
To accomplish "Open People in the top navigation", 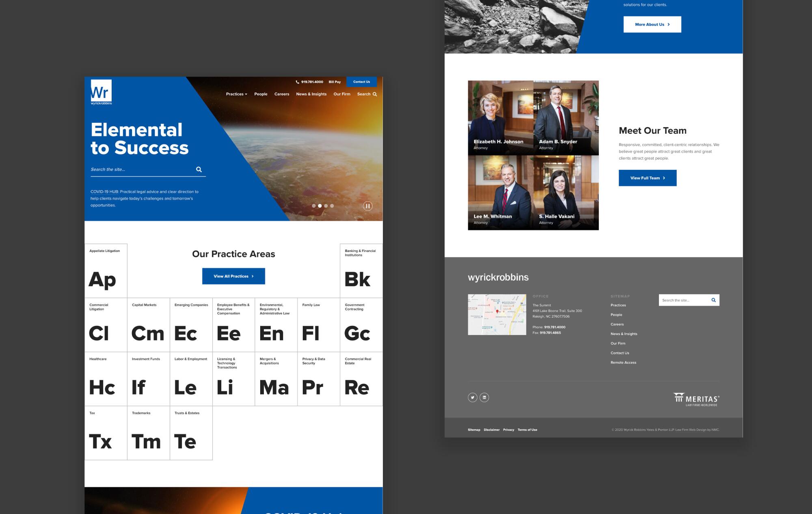I will 261,94.
